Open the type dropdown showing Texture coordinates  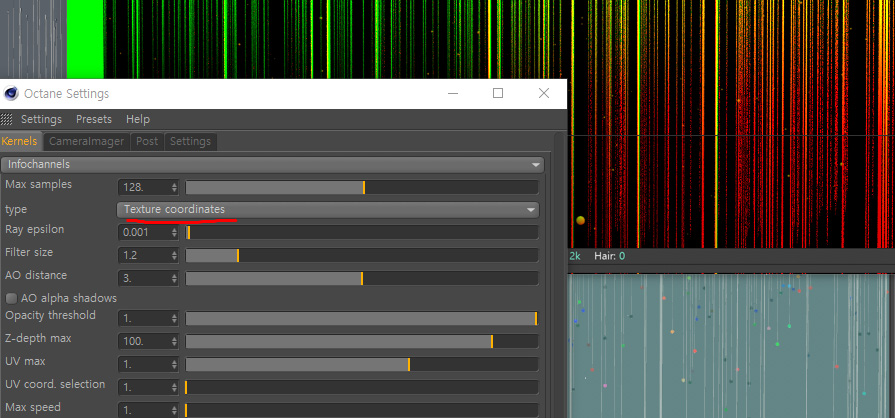(328, 210)
